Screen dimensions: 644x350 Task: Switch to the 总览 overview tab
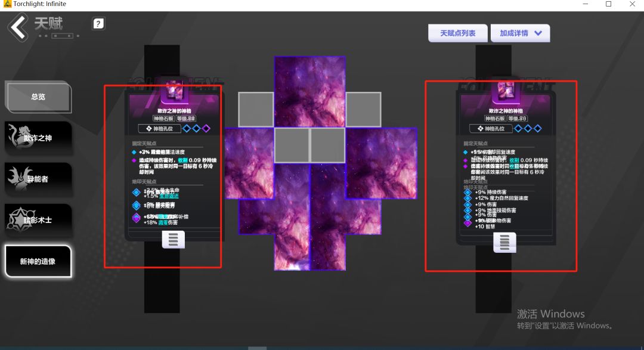click(x=38, y=97)
